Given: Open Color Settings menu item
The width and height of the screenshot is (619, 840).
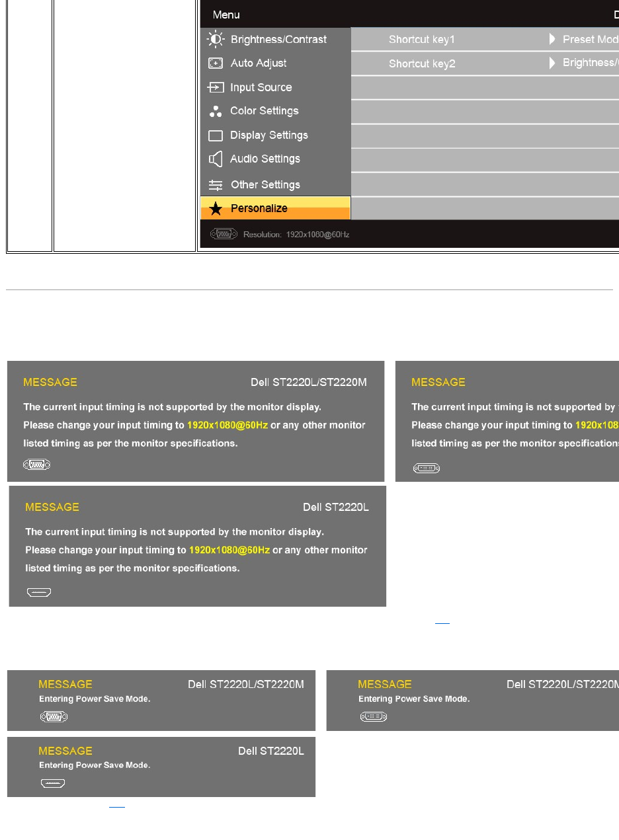Looking at the screenshot, I should point(275,111).
